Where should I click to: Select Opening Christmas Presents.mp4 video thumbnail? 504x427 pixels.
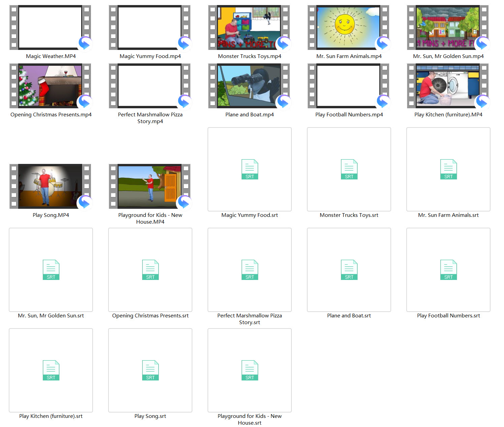click(50, 86)
